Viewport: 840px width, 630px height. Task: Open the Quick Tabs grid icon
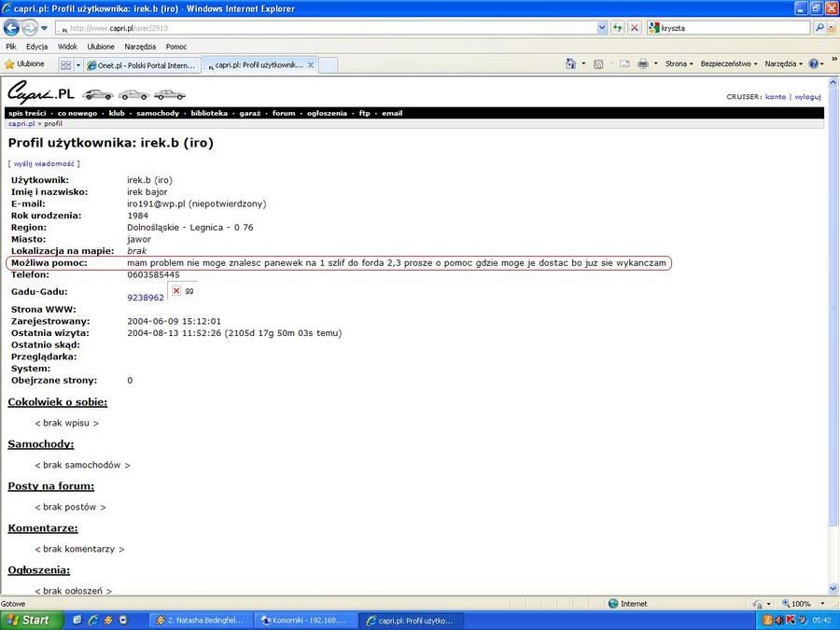66,65
